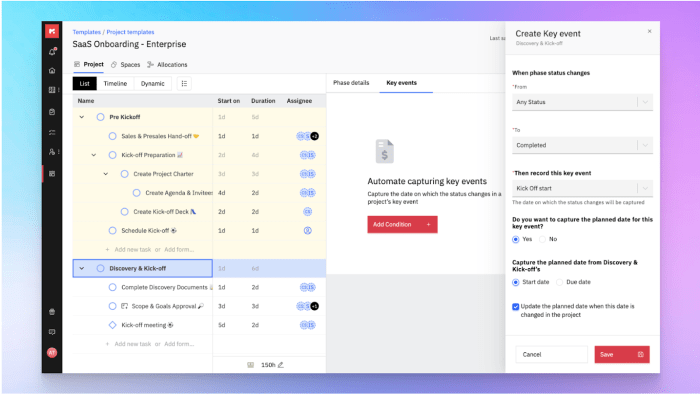
Task: Open the Templates breadcrumb link
Action: pyautogui.click(x=87, y=32)
